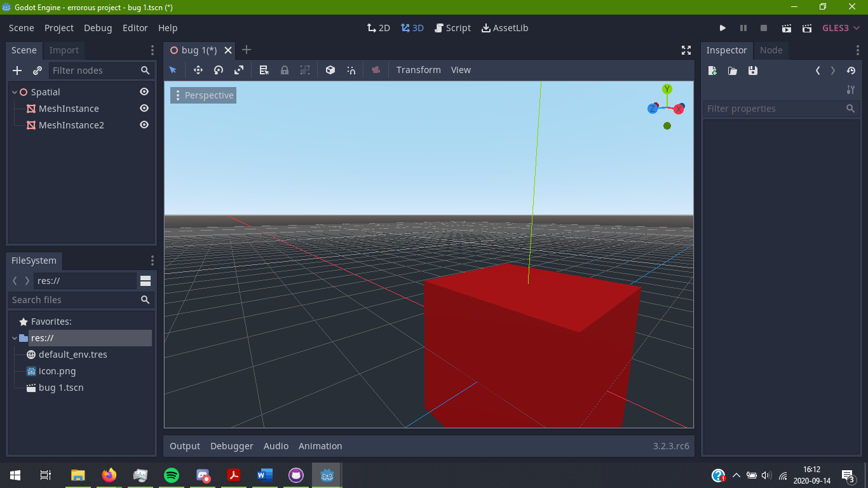Toggle Use Local Space cube icon
This screenshot has width=868, height=488.
click(330, 70)
